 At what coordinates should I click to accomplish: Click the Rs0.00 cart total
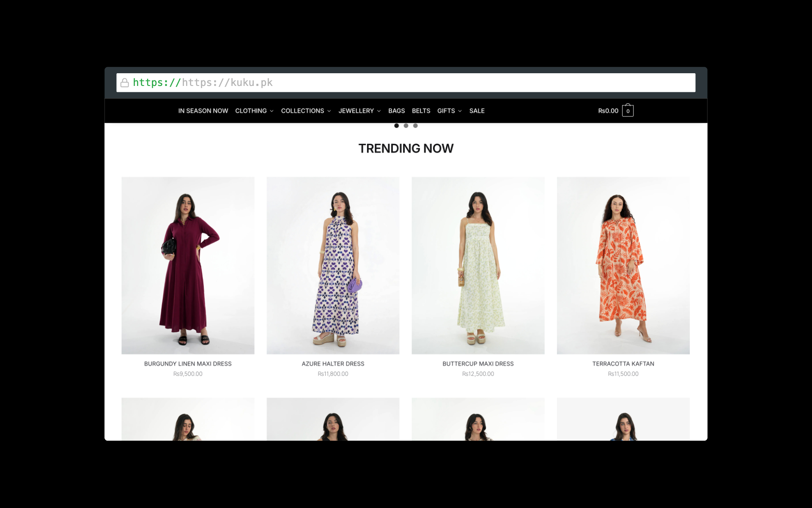point(608,111)
